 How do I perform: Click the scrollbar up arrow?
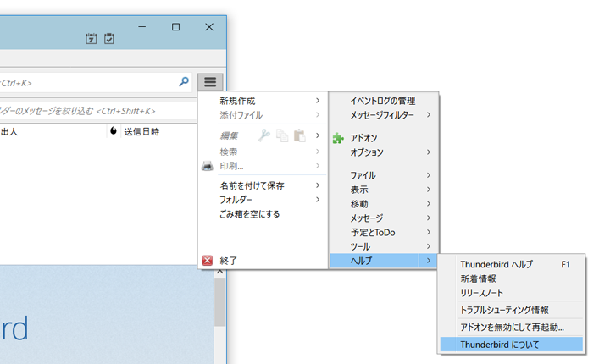219,272
